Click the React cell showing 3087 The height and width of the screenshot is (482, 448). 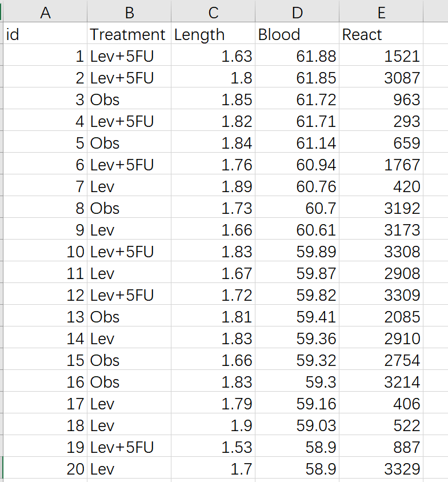[x=381, y=78]
